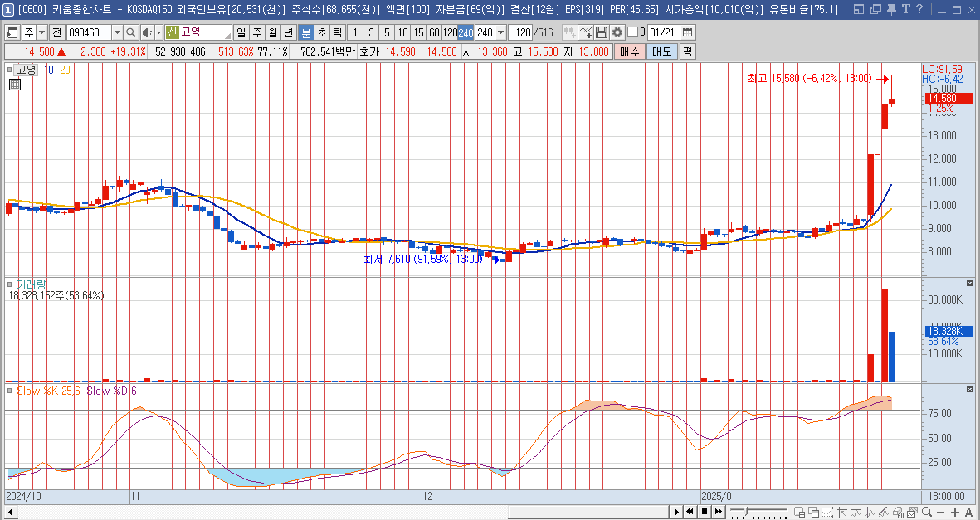The width and height of the screenshot is (980, 520).
Task: Click the T font icon in title bar
Action: pyautogui.click(x=905, y=9)
